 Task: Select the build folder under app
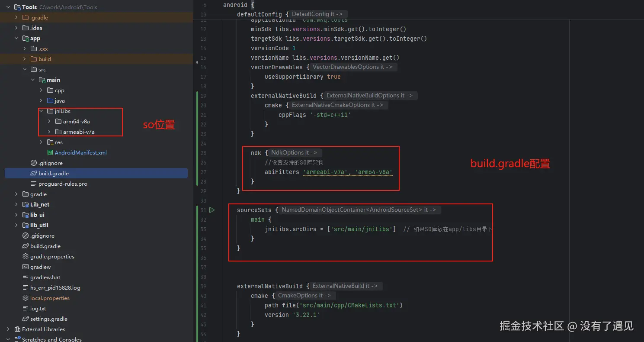[45, 59]
